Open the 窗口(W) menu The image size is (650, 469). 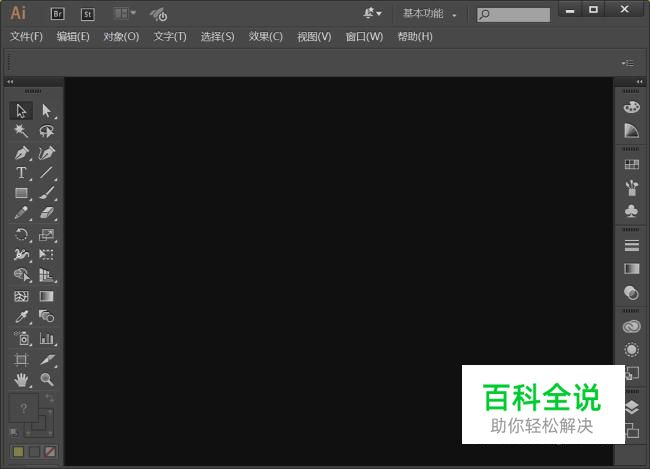click(x=364, y=36)
